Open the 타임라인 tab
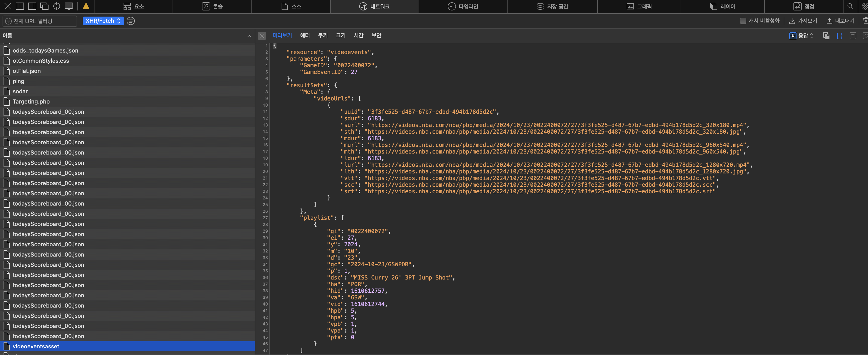The image size is (868, 355). [463, 6]
